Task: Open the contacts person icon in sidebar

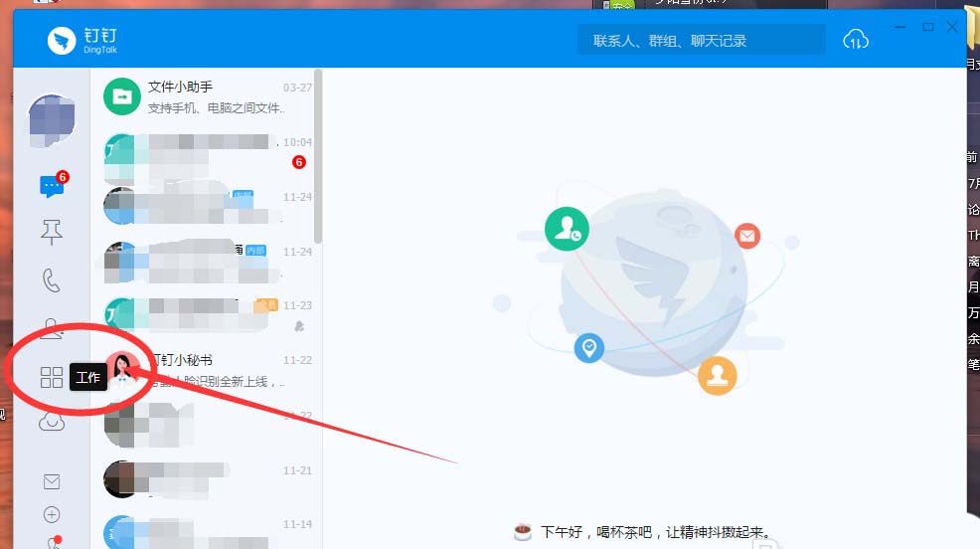Action: tap(51, 327)
